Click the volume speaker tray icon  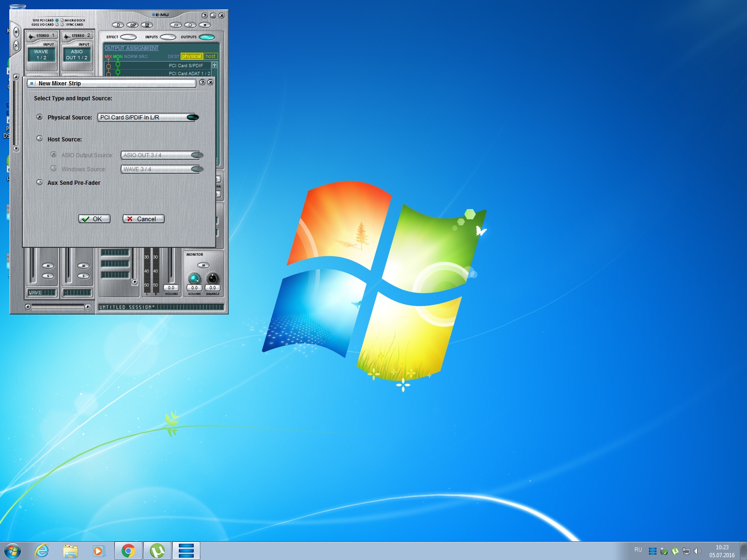coord(697,551)
